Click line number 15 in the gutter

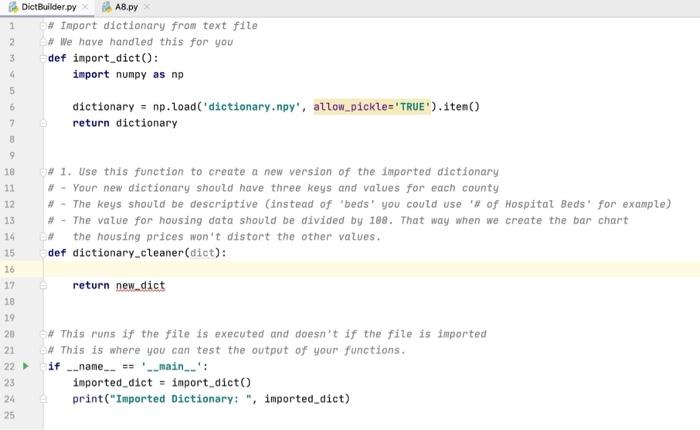tap(9, 253)
